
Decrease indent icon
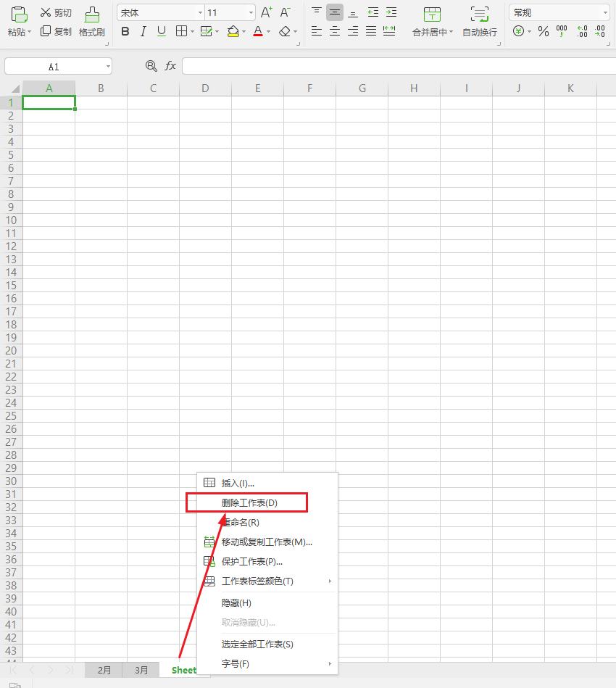(x=373, y=12)
